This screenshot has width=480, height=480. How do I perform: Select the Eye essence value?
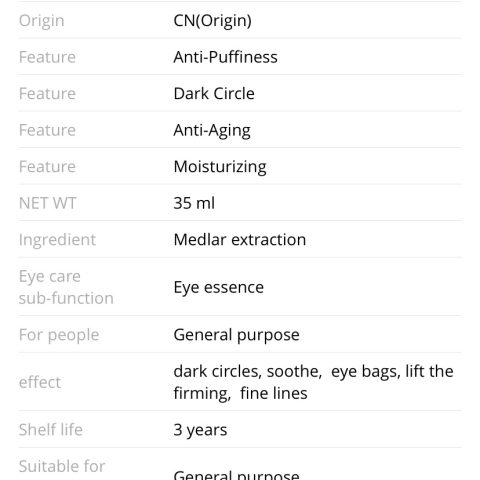tap(219, 287)
